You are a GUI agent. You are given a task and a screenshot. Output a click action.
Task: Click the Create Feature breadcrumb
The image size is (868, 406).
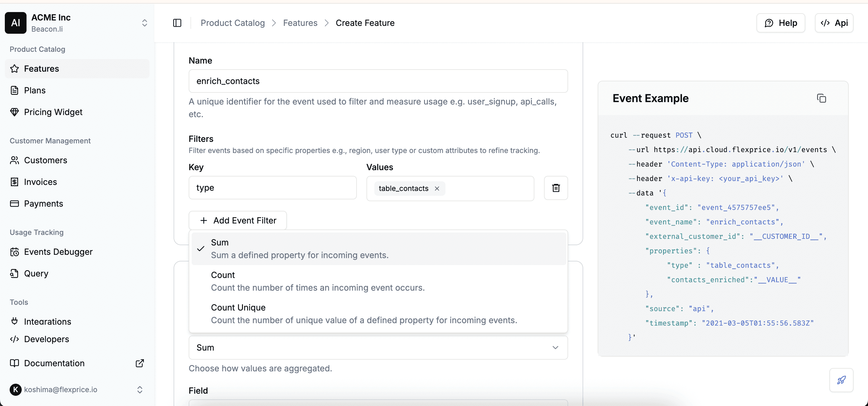pos(365,23)
